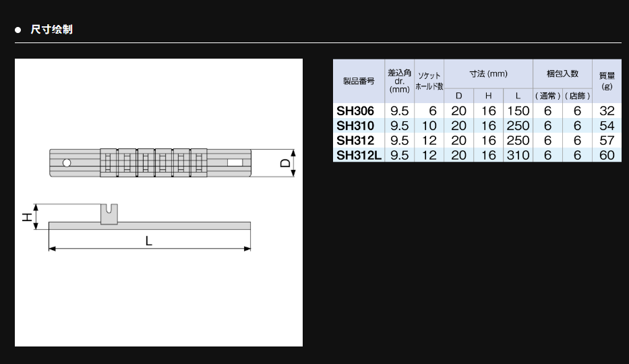The image size is (629, 364).
Task: Click the D dimension label in diagram
Action: 286,163
